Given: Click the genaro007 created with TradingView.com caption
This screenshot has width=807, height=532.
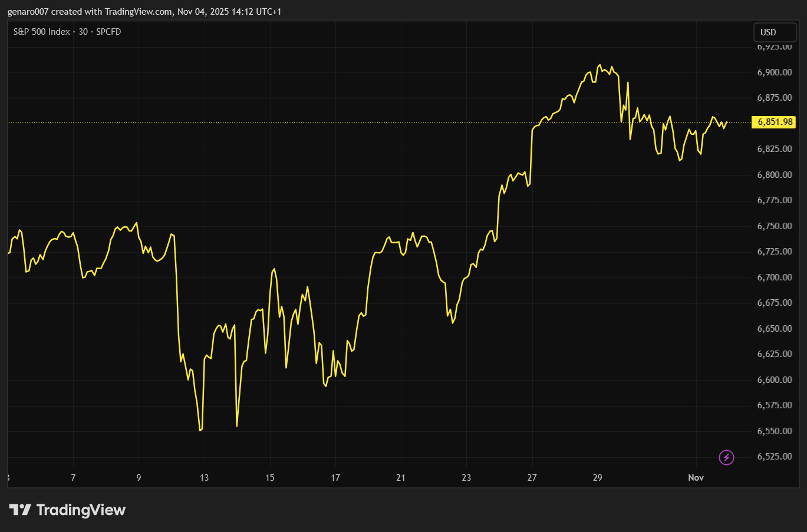Looking at the screenshot, I should [144, 12].
